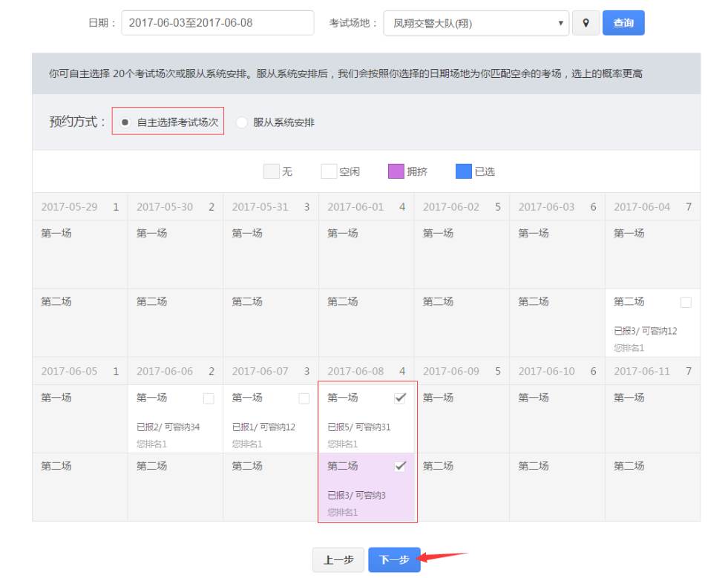This screenshot has height=578, width=728.
Task: Uncheck the 2017-06-08 第一场 checkbox
Action: tap(400, 398)
